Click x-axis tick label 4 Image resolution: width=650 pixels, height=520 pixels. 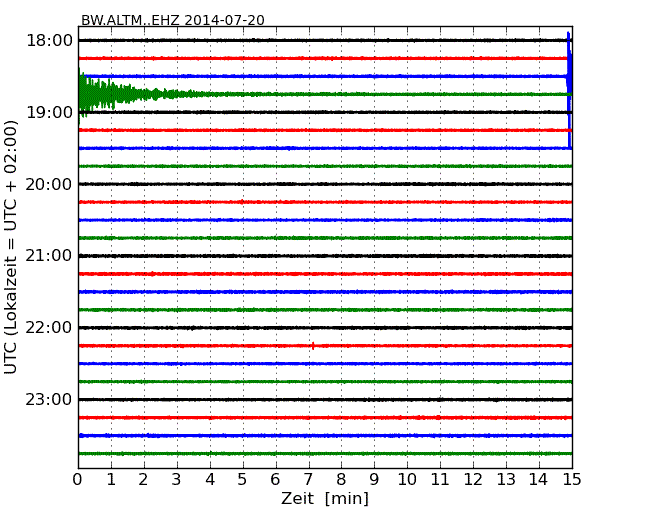click(x=210, y=479)
